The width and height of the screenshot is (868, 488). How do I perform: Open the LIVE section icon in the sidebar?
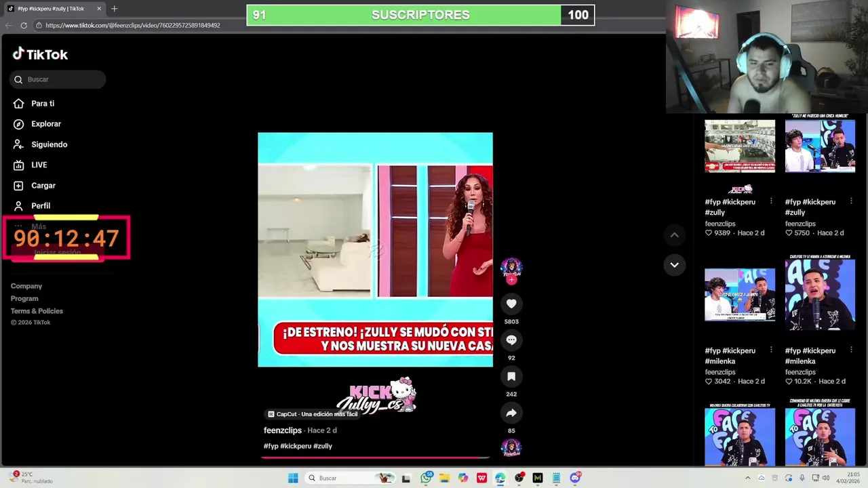(x=18, y=165)
